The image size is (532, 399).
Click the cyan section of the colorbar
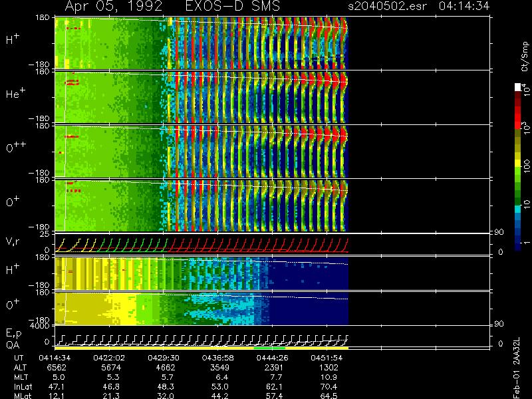point(518,208)
